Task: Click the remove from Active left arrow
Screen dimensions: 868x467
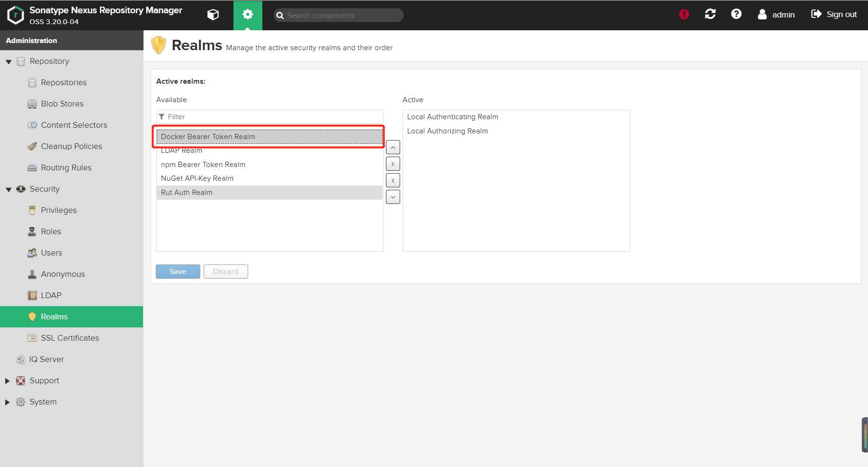Action: tap(393, 181)
